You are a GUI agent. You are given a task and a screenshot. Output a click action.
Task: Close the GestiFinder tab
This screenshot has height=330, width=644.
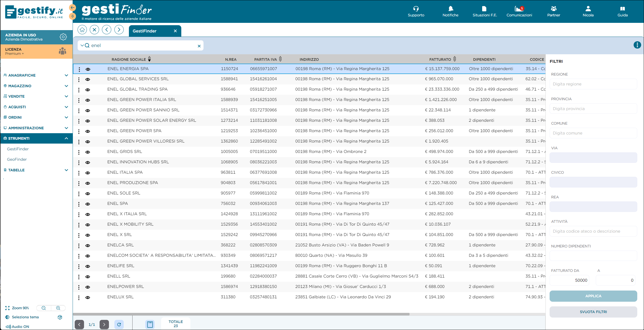point(175,31)
